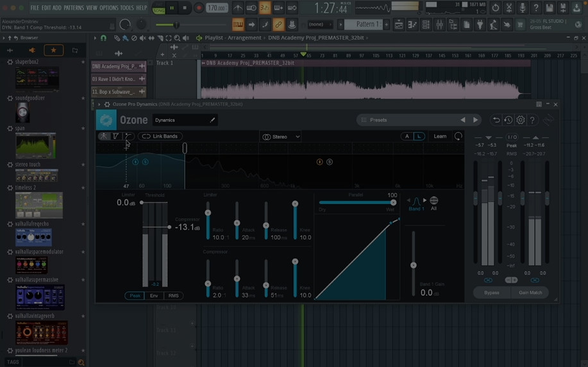Click the globe All bands icon
This screenshot has height=367, width=588.
434,200
